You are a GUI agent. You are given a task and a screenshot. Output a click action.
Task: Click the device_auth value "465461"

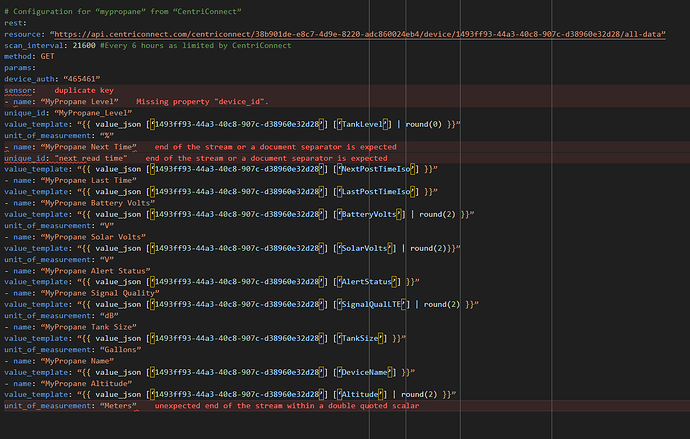pos(82,79)
